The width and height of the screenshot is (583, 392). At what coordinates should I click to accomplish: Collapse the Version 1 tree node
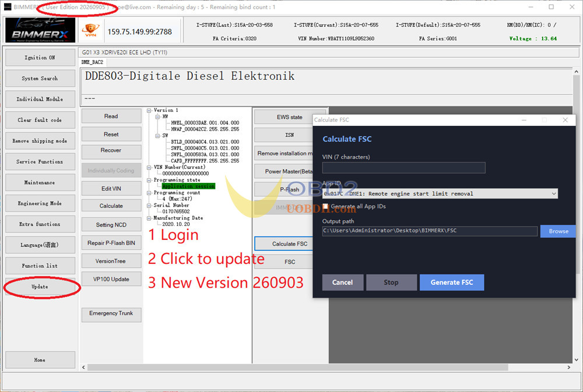[x=149, y=110]
